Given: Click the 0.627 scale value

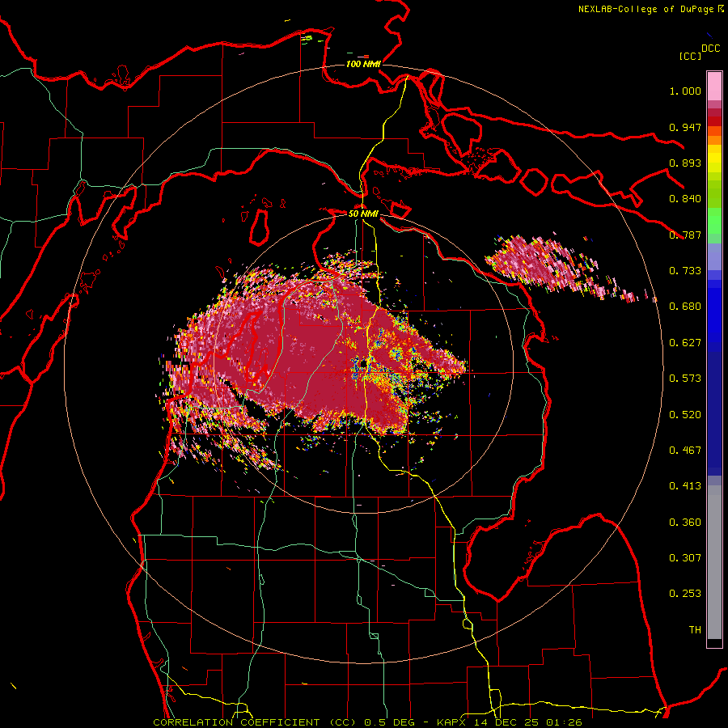Looking at the screenshot, I should pyautogui.click(x=685, y=343).
